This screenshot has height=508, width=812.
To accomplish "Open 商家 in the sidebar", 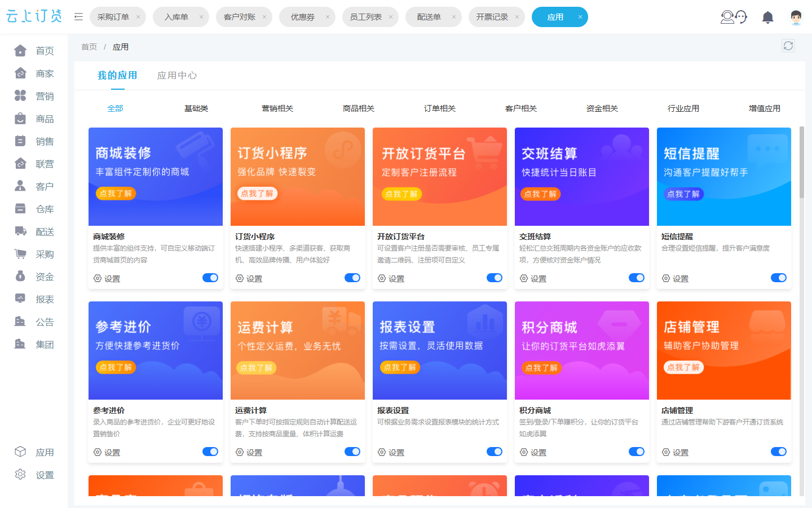I will pos(34,73).
